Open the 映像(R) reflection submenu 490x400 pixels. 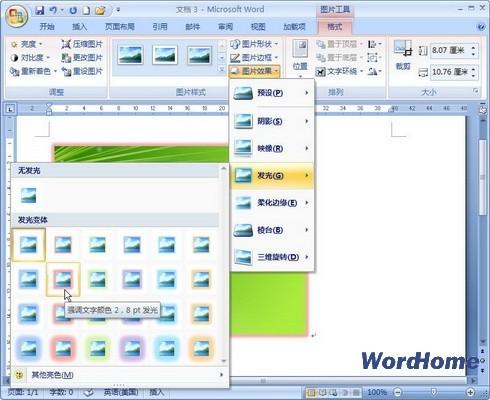[x=272, y=148]
